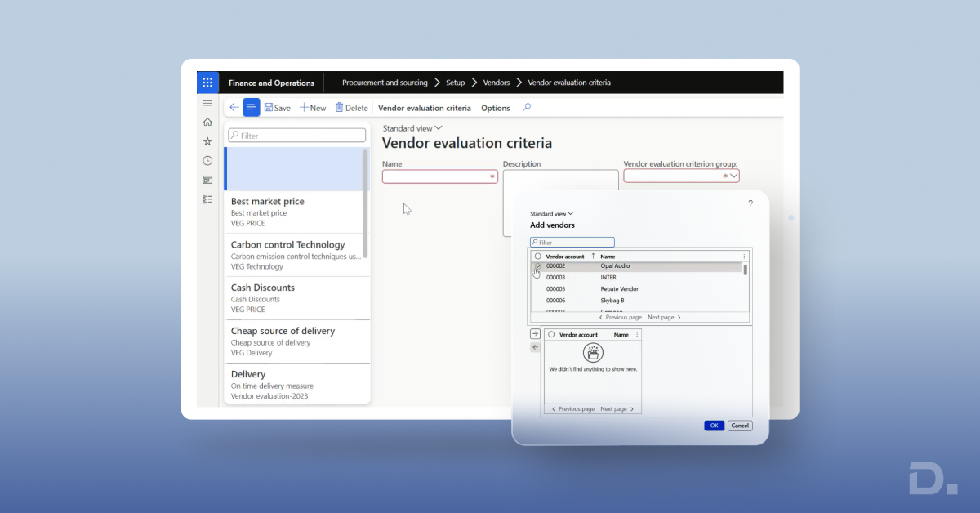980x513 pixels.
Task: Select the Carbon control Technology criterion
Action: pyautogui.click(x=297, y=255)
